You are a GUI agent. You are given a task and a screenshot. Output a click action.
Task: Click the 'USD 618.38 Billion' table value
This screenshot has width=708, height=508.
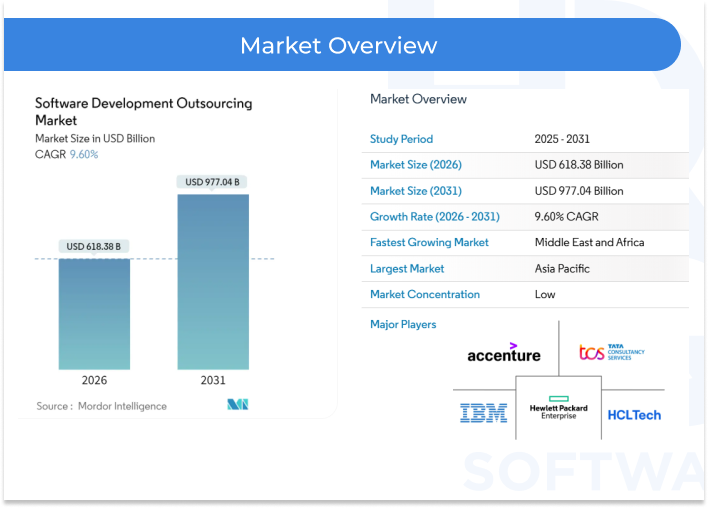coord(579,165)
